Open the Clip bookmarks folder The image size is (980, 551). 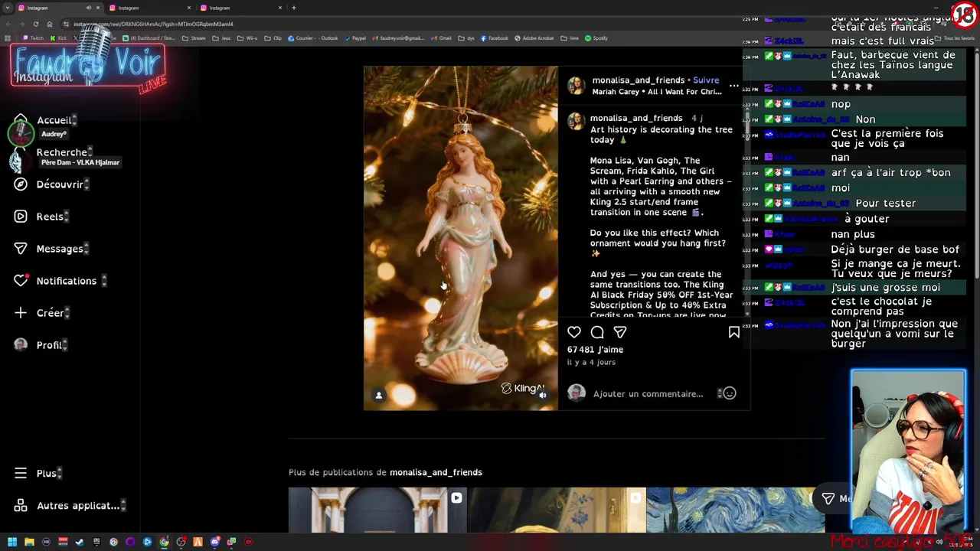[x=273, y=38]
